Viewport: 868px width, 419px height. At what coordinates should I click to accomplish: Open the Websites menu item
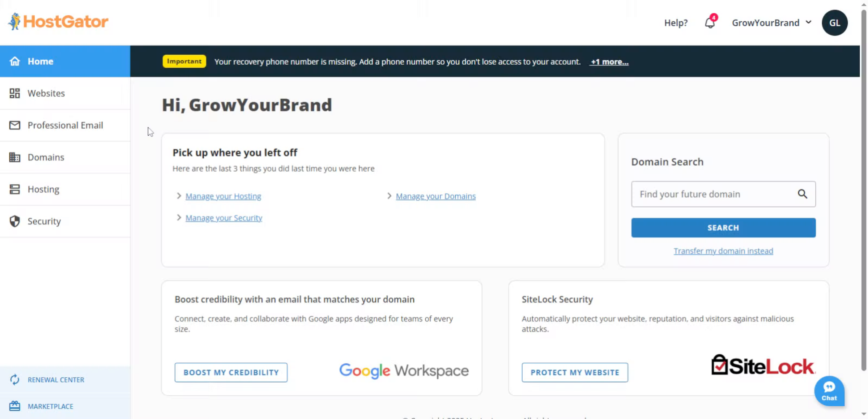pos(46,93)
